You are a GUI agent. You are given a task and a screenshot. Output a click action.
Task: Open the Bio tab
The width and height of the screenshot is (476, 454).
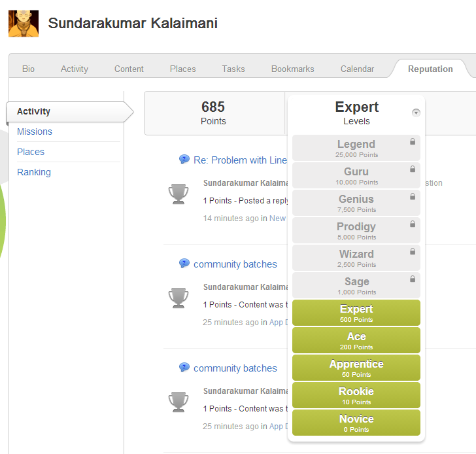click(x=28, y=69)
